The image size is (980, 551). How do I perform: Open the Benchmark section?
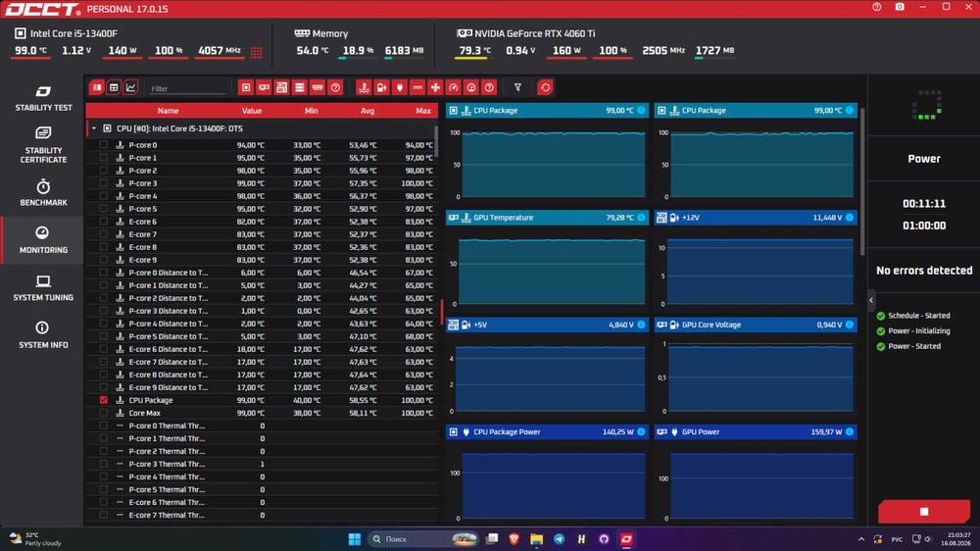coord(43,192)
